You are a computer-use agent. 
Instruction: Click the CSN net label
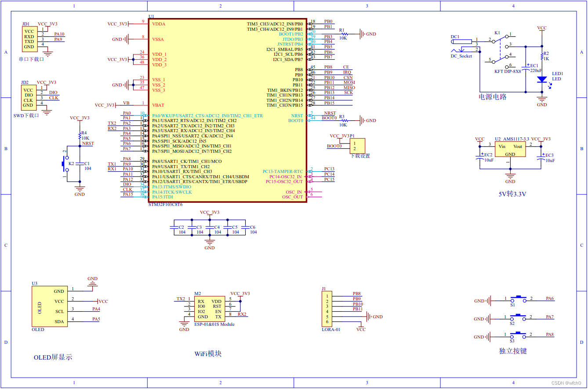[348, 77]
